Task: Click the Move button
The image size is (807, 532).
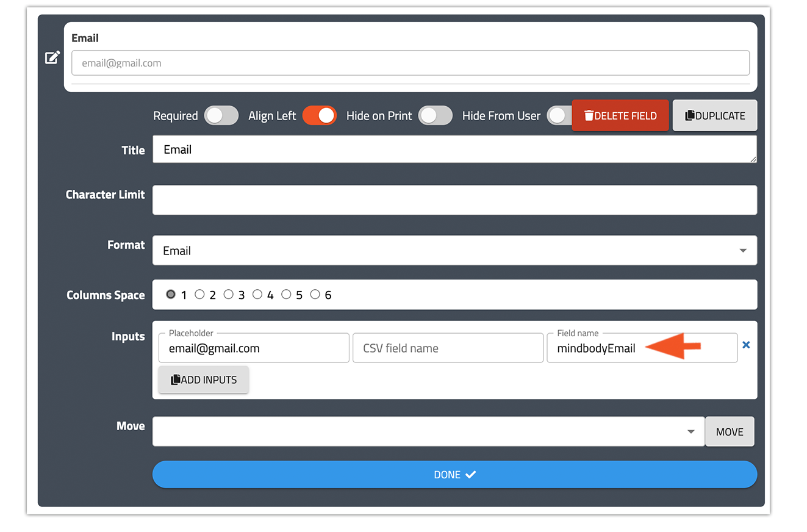Action: tap(730, 431)
